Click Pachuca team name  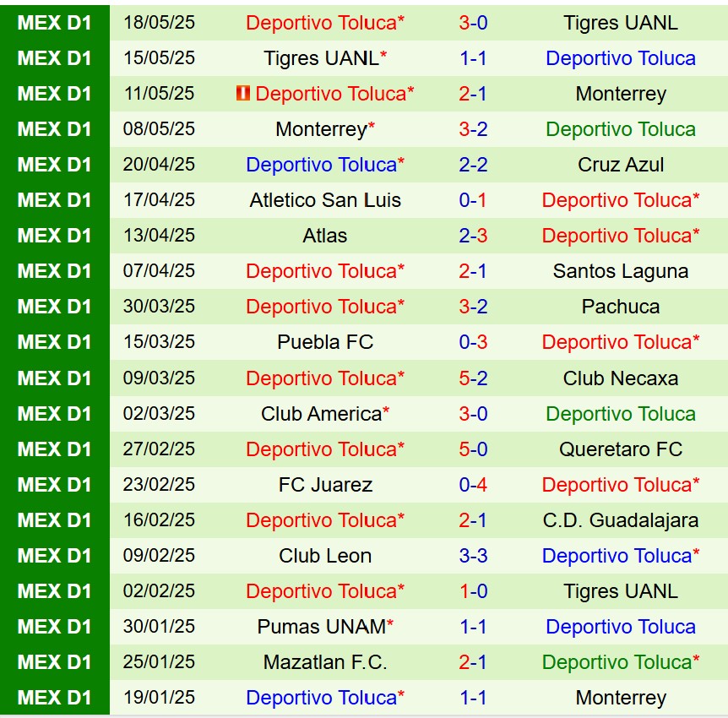click(x=621, y=307)
